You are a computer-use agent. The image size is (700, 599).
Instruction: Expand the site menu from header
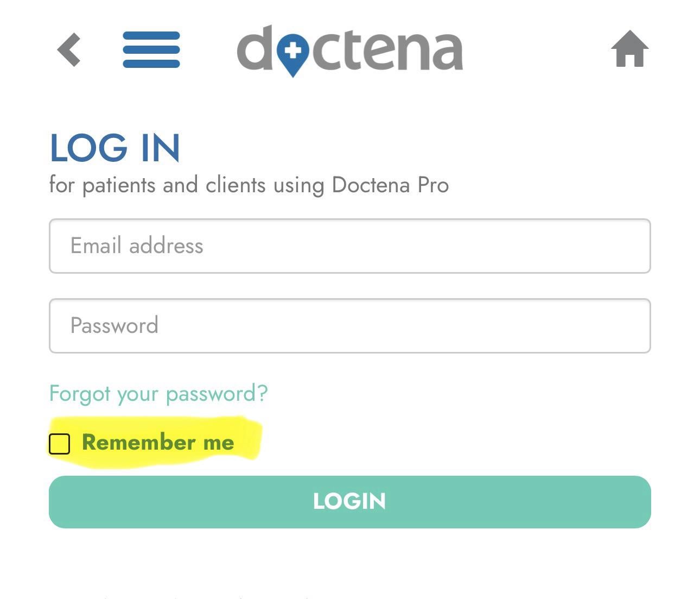pyautogui.click(x=151, y=49)
